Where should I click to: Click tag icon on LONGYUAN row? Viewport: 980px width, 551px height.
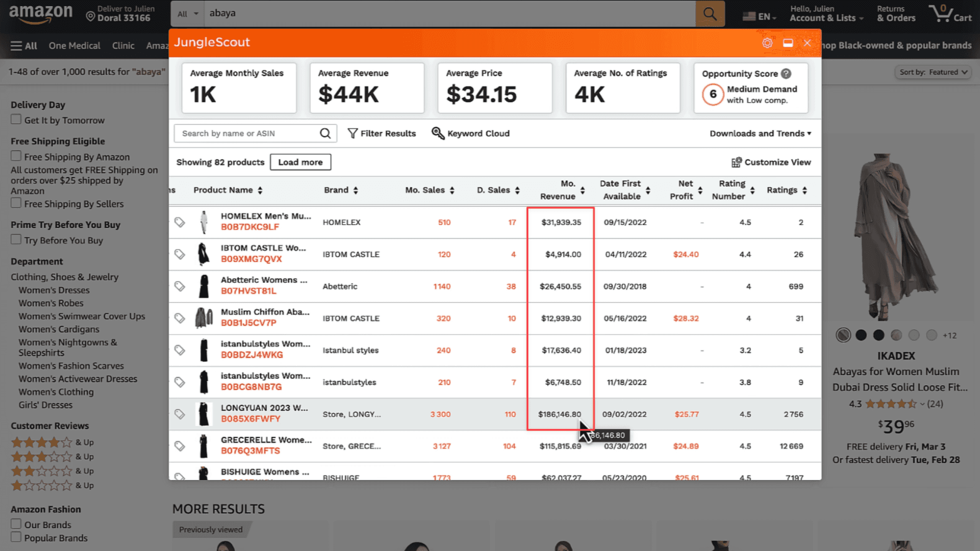[180, 414]
